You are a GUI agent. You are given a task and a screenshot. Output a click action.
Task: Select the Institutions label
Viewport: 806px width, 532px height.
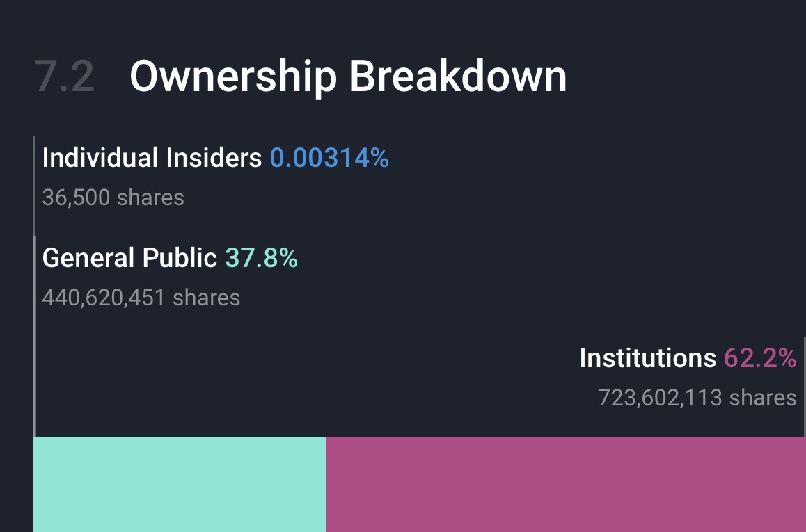(x=647, y=359)
